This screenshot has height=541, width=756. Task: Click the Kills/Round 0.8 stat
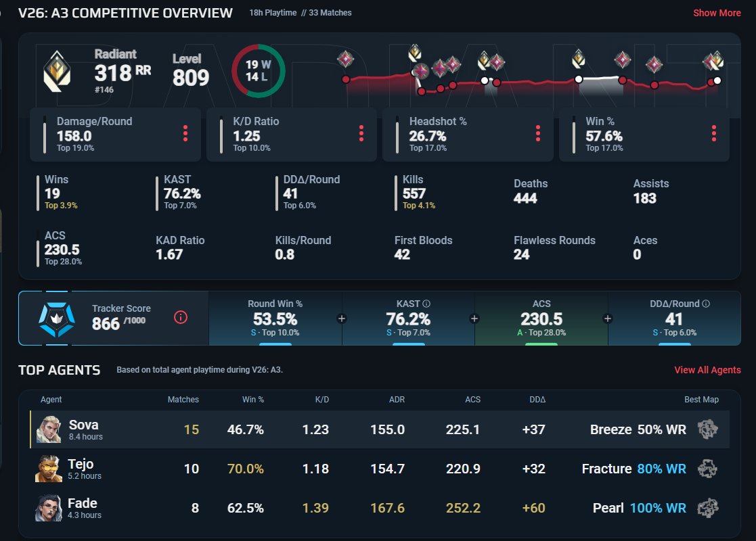303,247
